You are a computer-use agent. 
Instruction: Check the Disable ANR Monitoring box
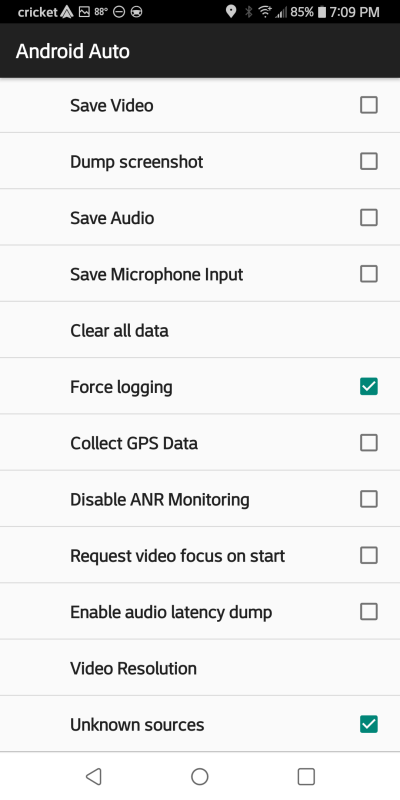(x=369, y=499)
